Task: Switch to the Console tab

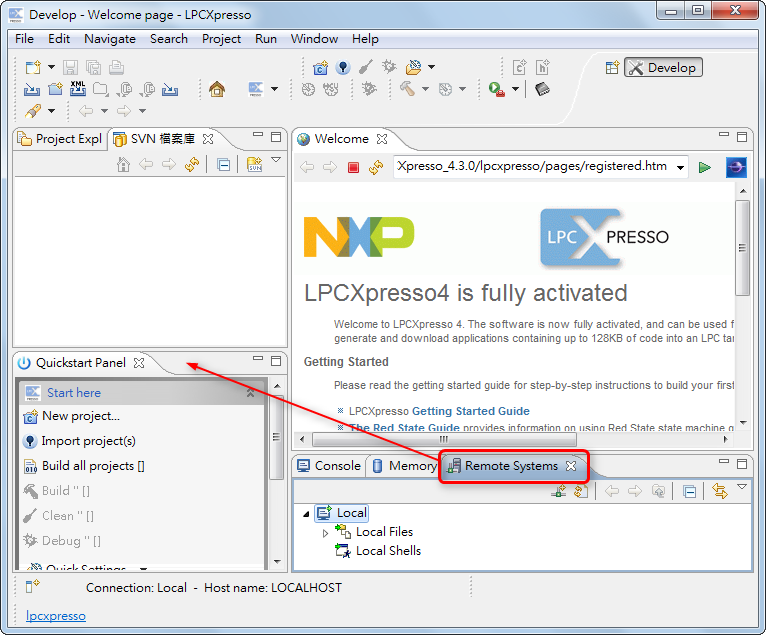Action: (329, 466)
